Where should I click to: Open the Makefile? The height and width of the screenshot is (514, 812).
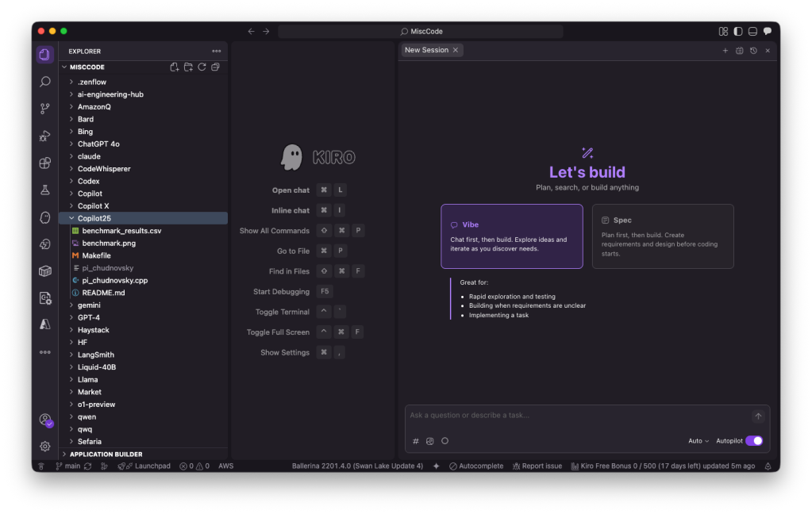point(144,255)
